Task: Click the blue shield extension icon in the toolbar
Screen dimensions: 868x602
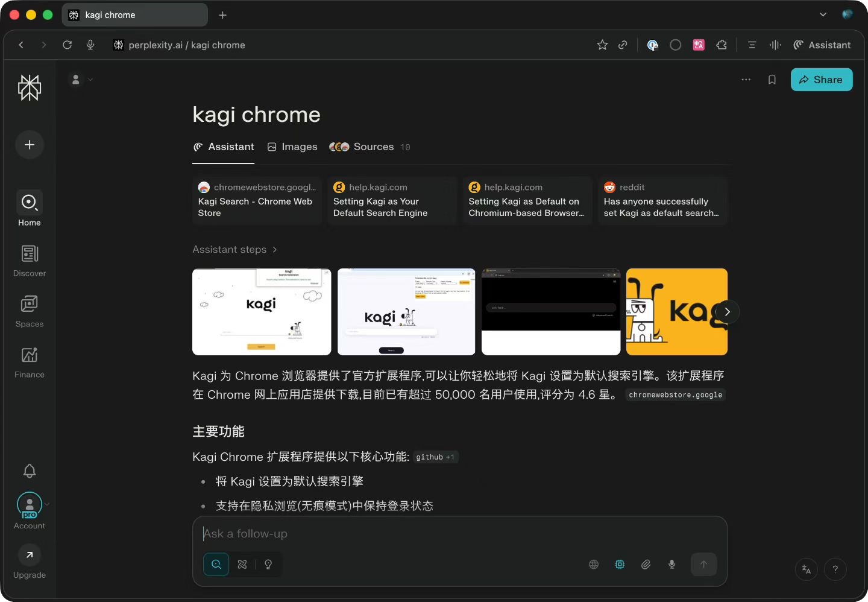Action: pyautogui.click(x=653, y=45)
